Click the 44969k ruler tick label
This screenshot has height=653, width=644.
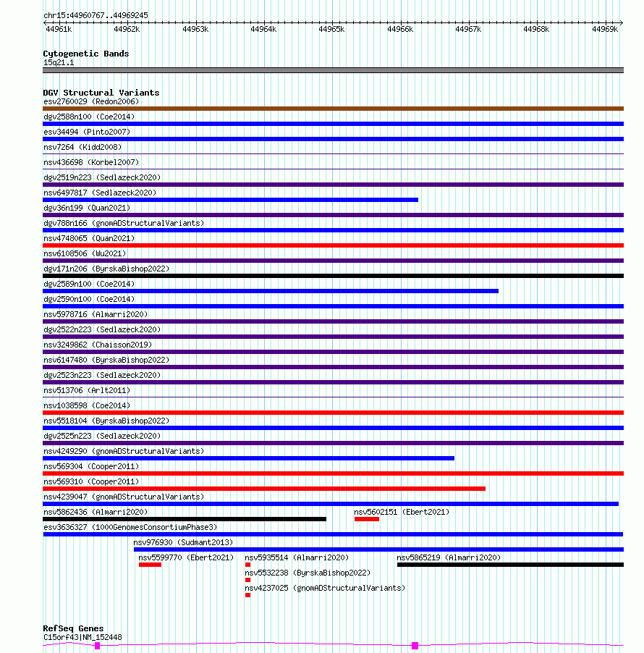(605, 29)
